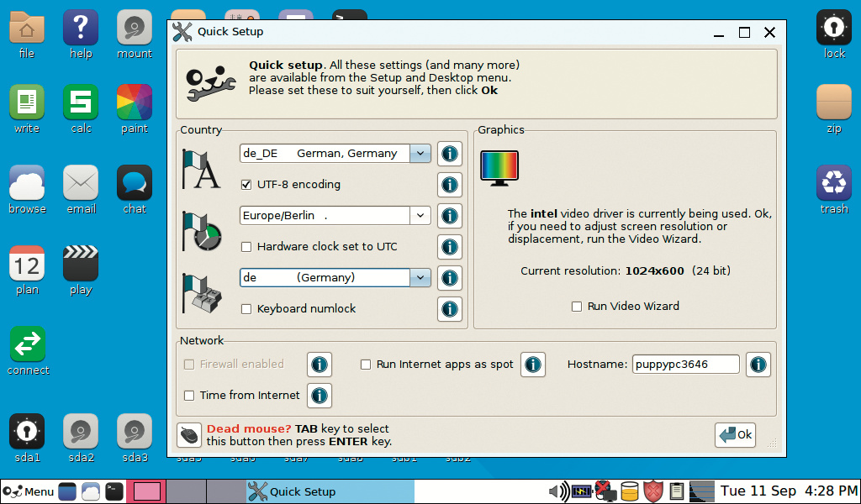Click the Dead mouse button
Viewport: 861px width, 504px height.
tap(189, 436)
